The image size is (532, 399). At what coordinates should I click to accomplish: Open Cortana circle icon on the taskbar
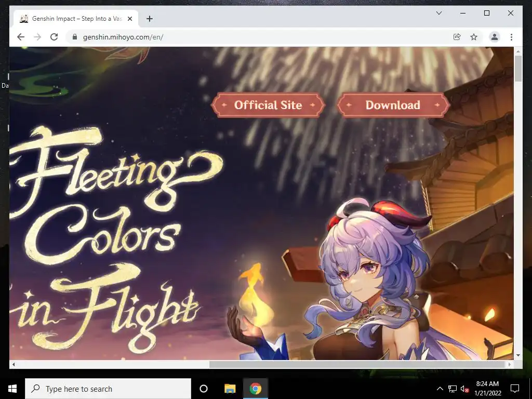204,389
